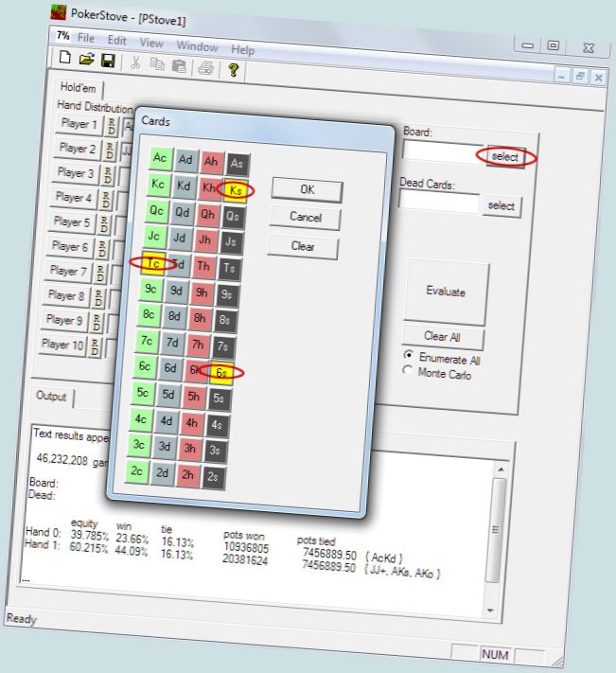Click the 7% document icon in menu bar
The width and height of the screenshot is (616, 673).
coord(63,36)
